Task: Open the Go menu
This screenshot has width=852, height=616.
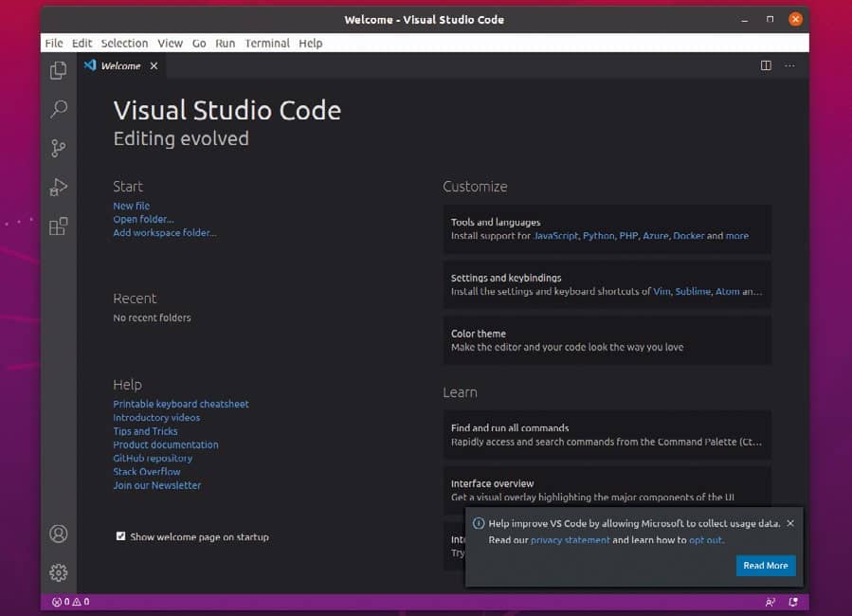Action: click(199, 43)
